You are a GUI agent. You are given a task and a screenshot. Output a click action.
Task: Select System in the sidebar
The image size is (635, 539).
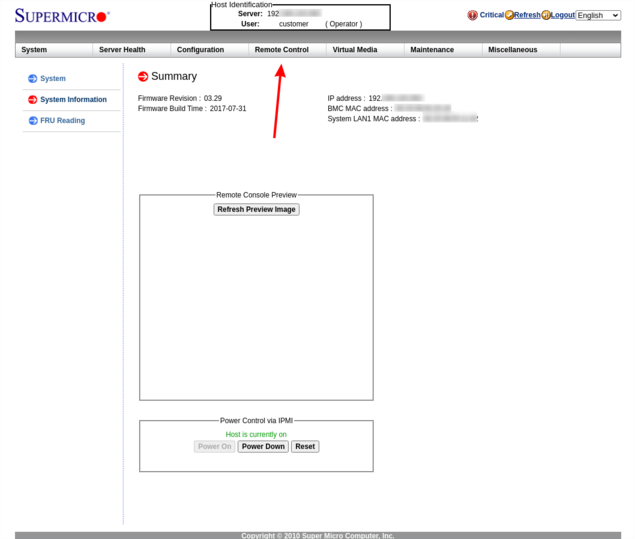click(53, 79)
